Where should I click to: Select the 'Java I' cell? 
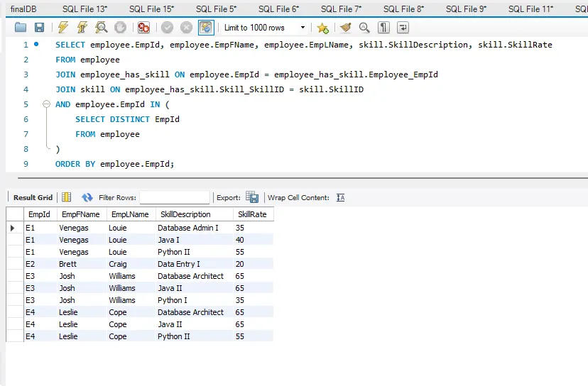pyautogui.click(x=195, y=240)
